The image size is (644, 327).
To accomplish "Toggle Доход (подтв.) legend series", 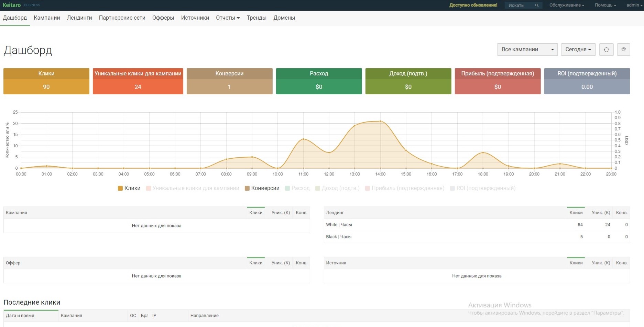I will click(337, 188).
